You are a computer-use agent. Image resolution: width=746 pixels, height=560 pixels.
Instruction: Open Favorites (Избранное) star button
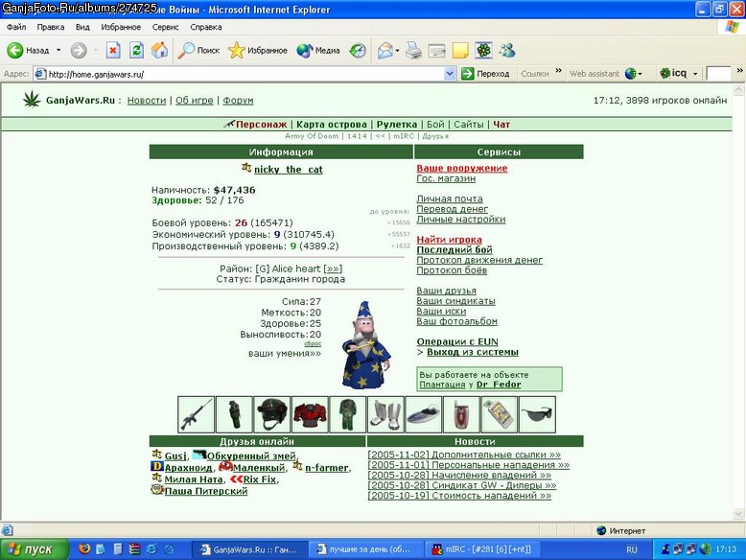tap(257, 50)
